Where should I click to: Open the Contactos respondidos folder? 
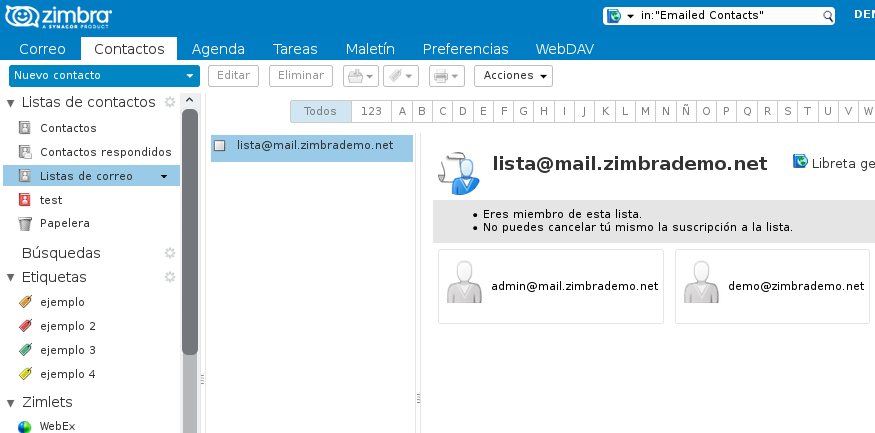106,152
